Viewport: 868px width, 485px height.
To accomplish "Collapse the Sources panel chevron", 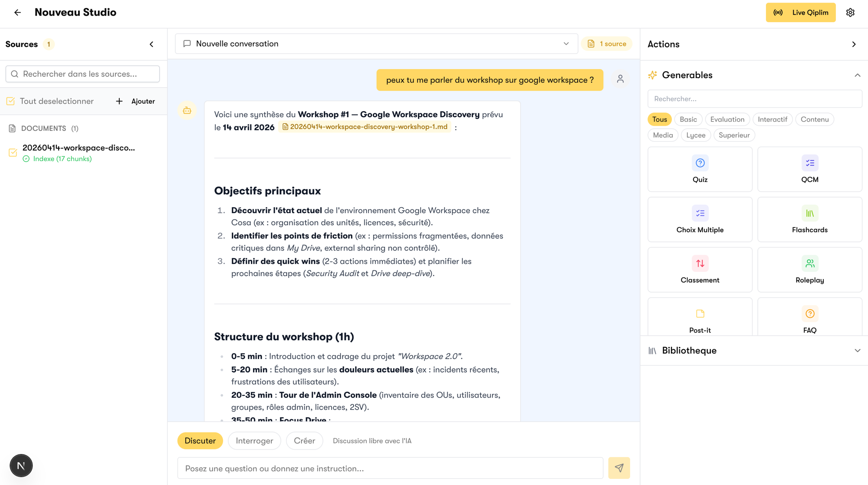I will click(151, 44).
